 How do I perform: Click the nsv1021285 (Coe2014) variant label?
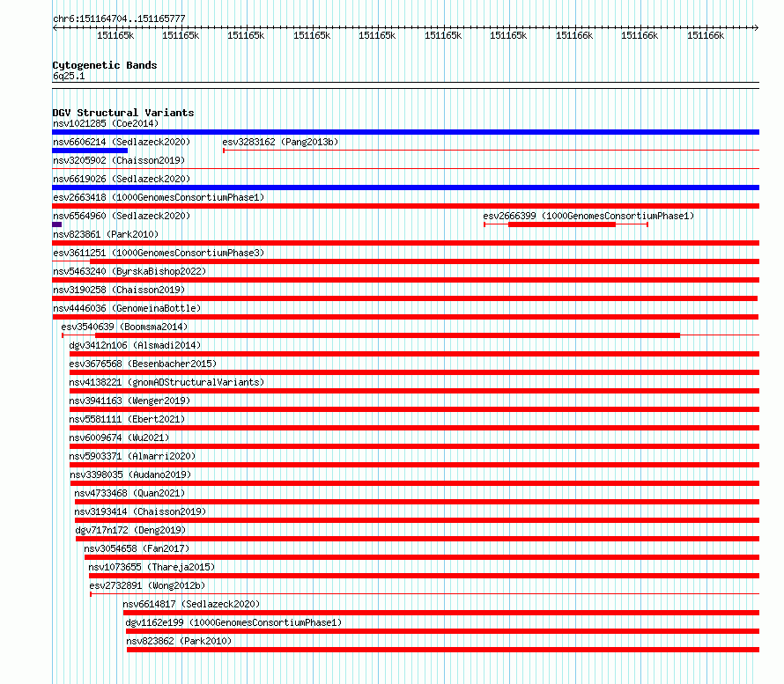coord(106,123)
